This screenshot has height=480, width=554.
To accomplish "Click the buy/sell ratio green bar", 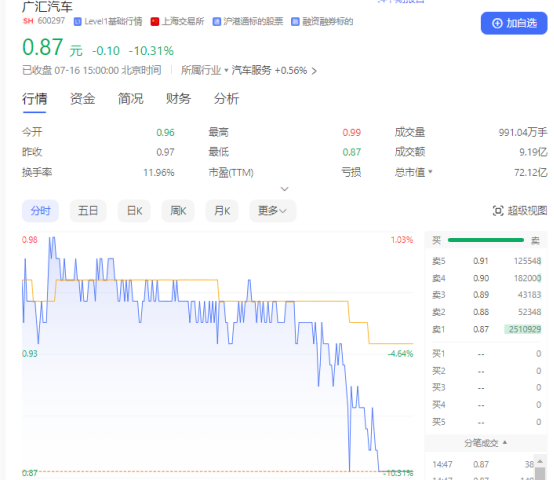I will [486, 240].
